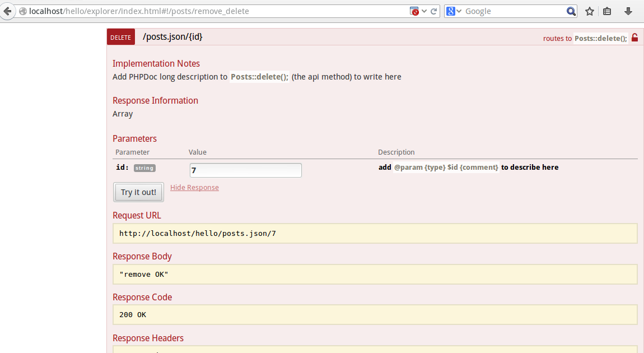
Task: Click the 'string' type badge
Action: coord(144,168)
